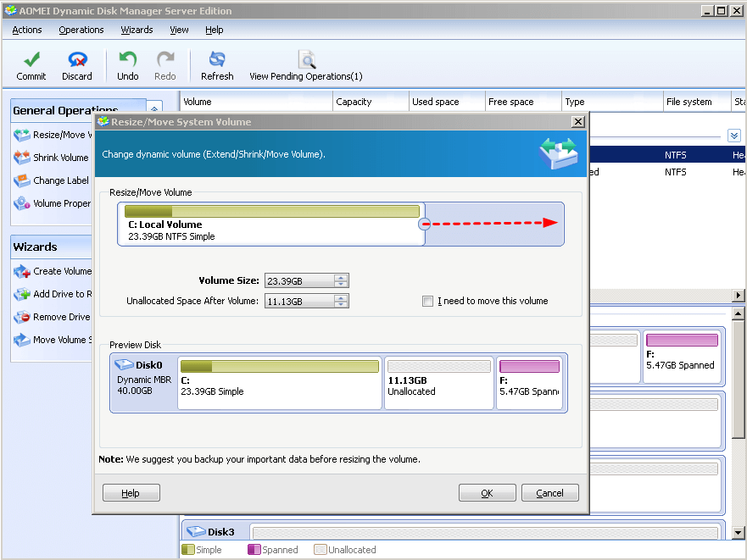Launch Create Volume wizard icon
This screenshot has height=560, width=747.
(22, 271)
